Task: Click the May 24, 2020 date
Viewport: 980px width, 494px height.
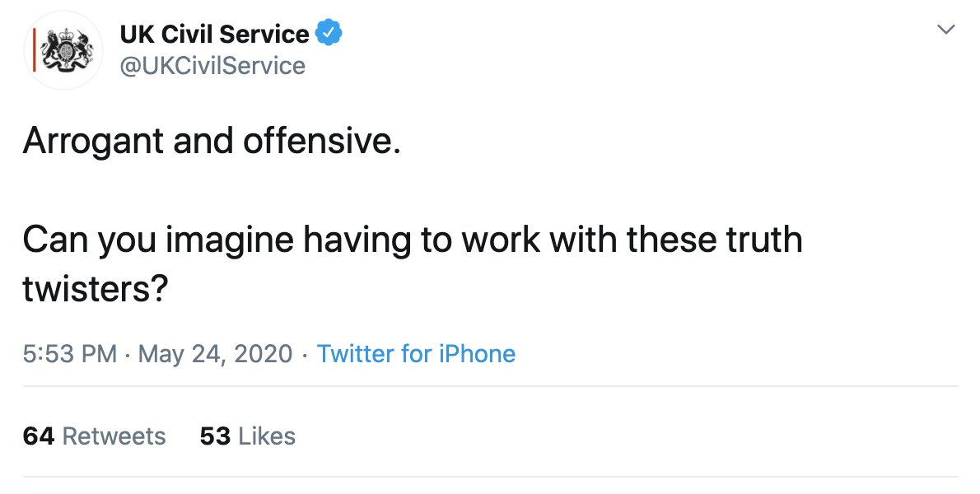Action: coord(215,353)
